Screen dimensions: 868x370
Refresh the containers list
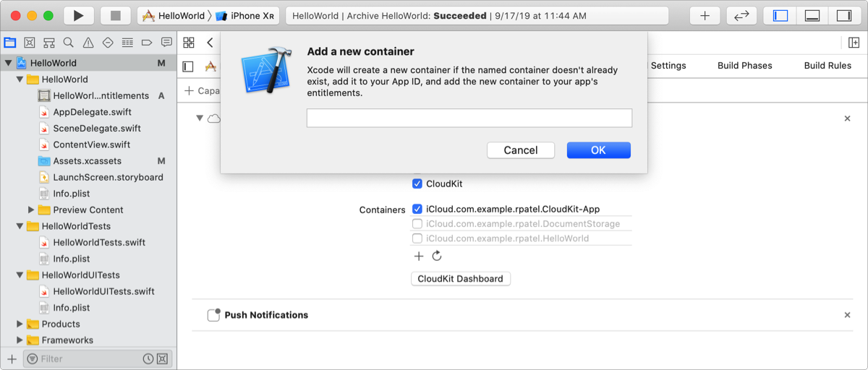437,256
